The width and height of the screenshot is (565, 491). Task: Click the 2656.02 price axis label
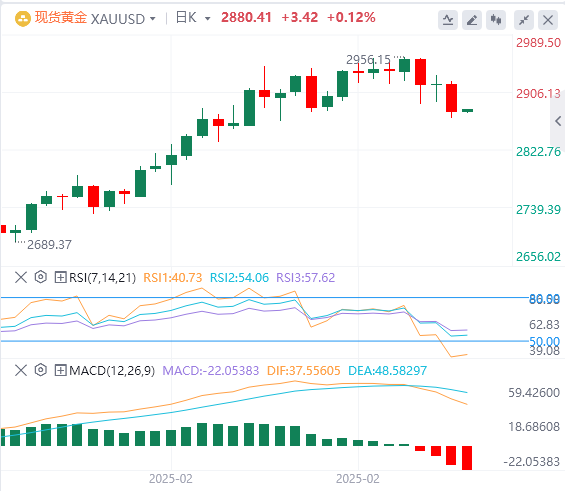[538, 257]
